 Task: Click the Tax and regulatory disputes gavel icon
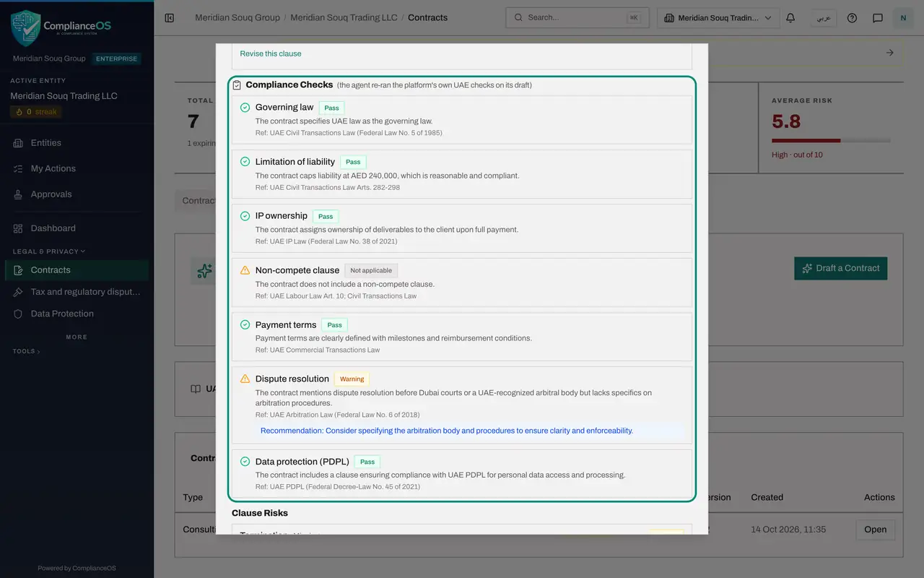[18, 292]
